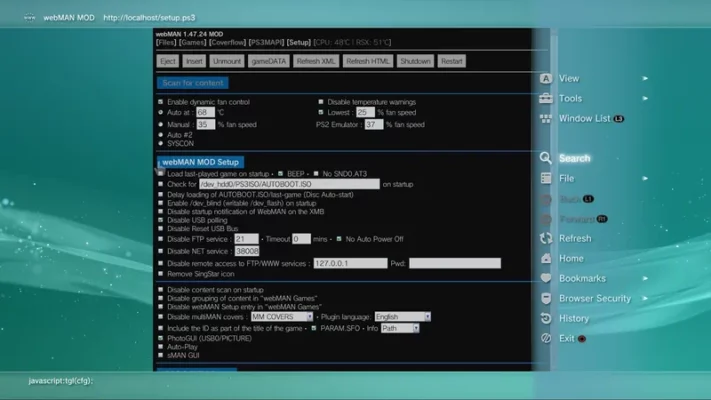
Task: Click the Refresh arrows icon
Action: coord(546,238)
